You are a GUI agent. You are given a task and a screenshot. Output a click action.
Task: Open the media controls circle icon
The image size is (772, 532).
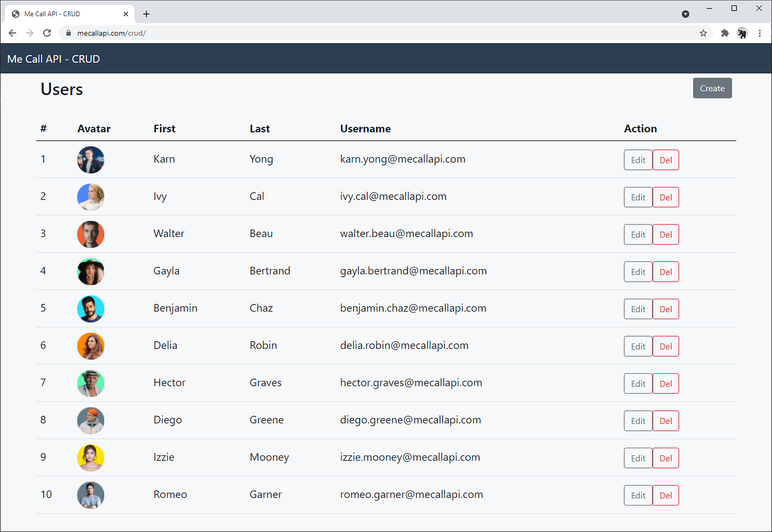[685, 13]
